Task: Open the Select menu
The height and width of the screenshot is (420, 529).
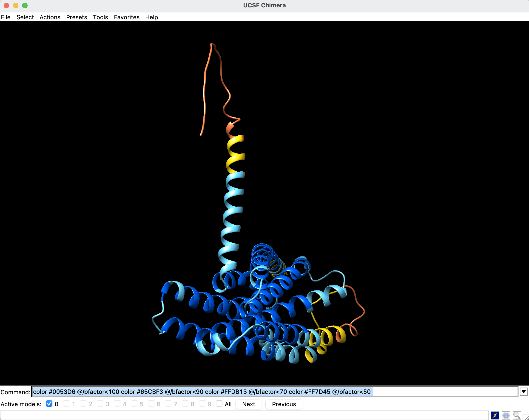Action: [25, 17]
